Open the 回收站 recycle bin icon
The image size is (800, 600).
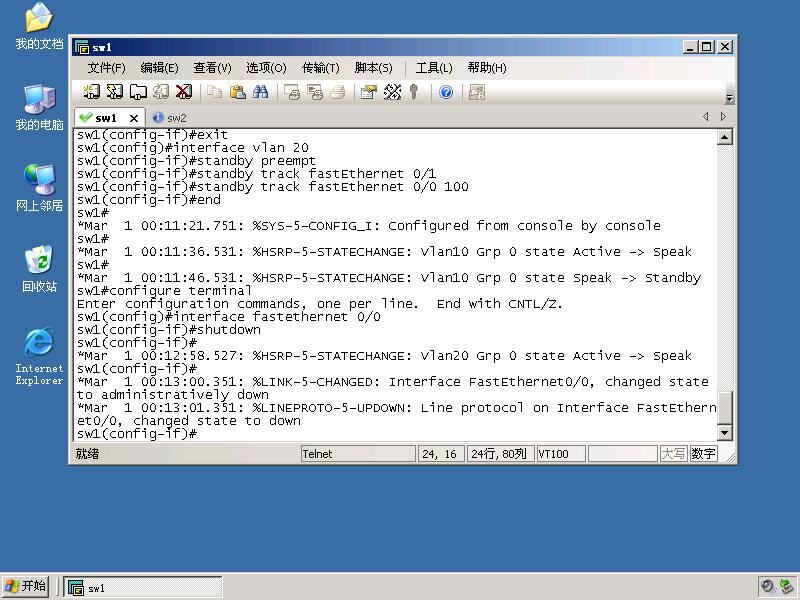39,268
